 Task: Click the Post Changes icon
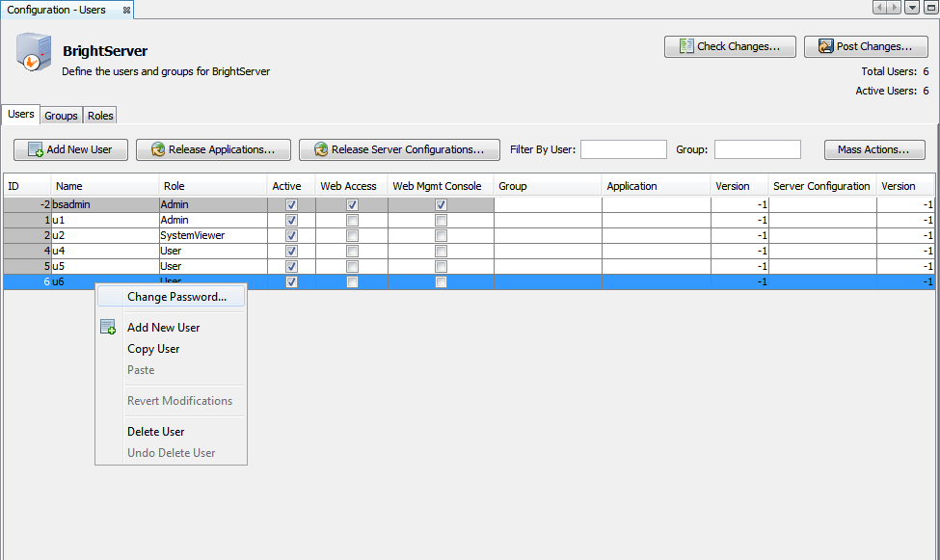coord(824,46)
